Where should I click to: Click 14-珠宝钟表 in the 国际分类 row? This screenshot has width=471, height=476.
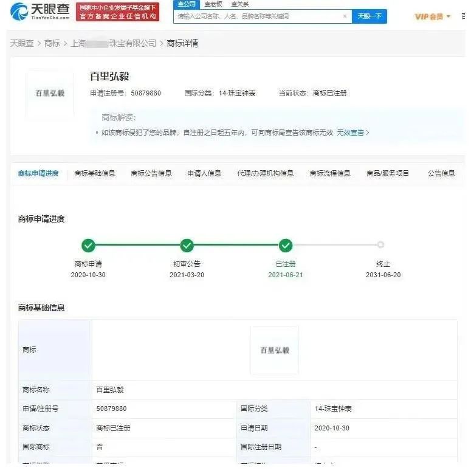tap(333, 409)
